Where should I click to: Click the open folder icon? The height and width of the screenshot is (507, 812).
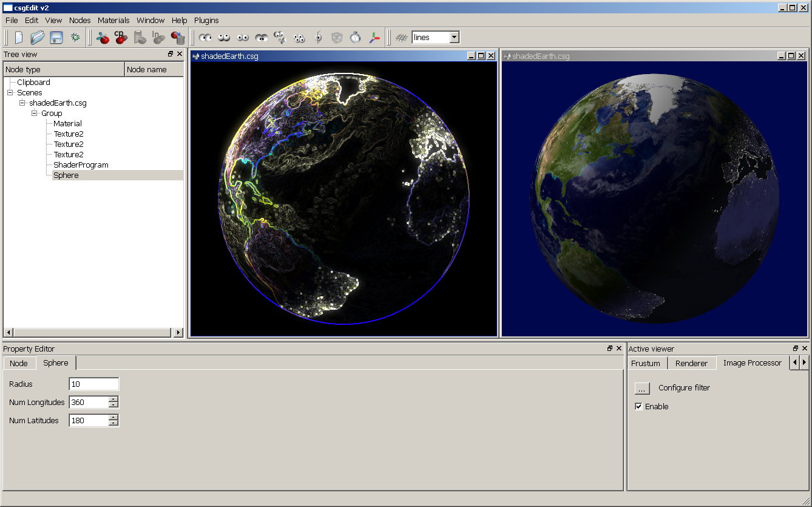tap(38, 38)
